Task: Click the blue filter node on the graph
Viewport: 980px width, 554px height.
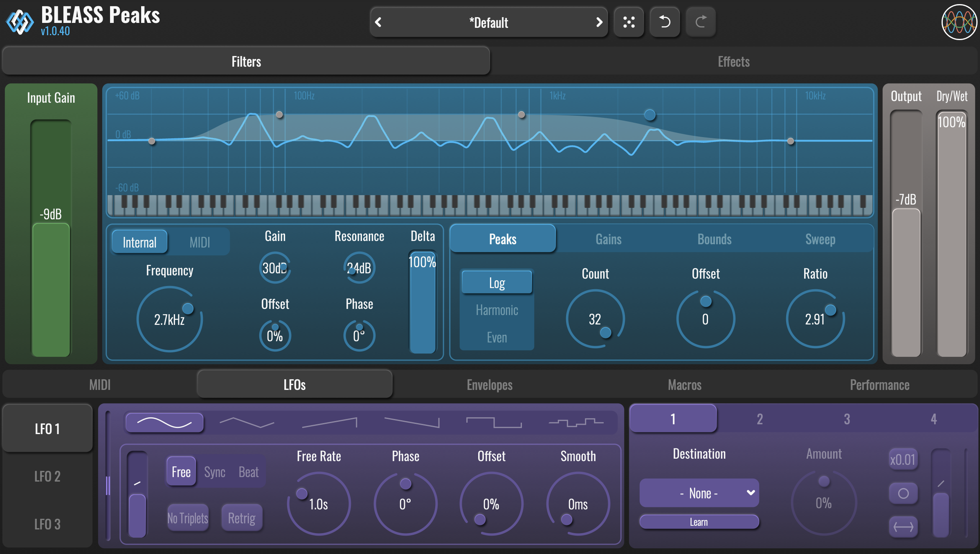Action: [x=650, y=115]
